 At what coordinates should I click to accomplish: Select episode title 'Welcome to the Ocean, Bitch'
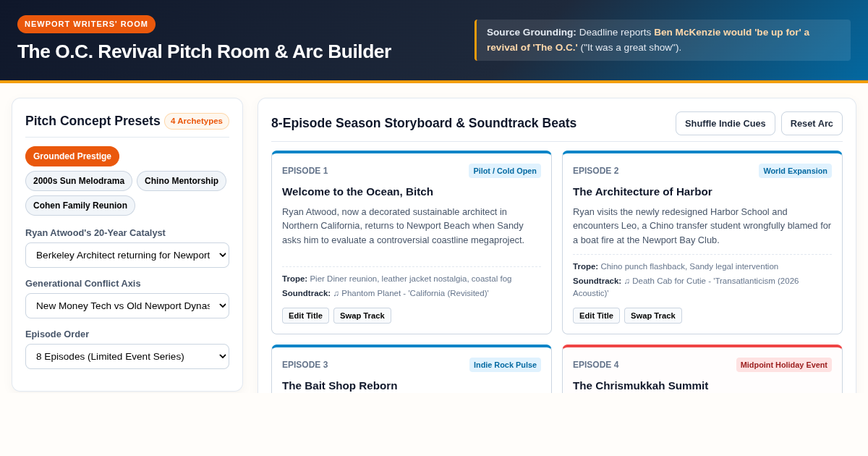pos(357,192)
